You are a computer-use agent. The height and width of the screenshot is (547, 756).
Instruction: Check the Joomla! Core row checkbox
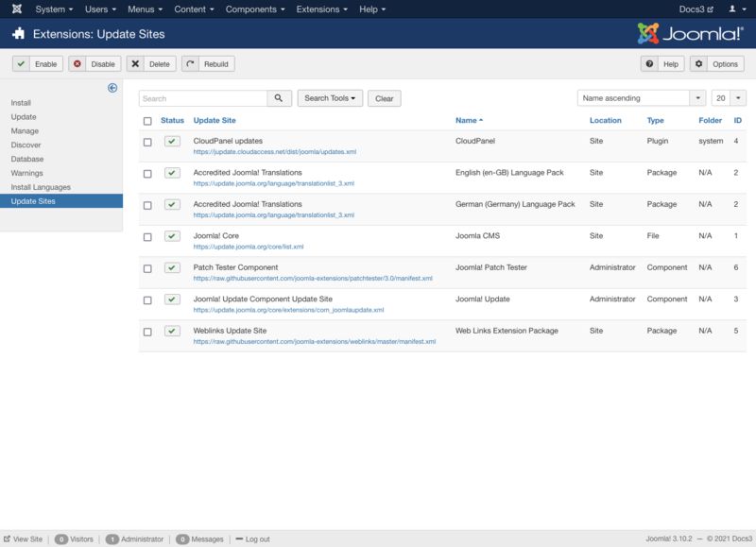pos(147,237)
